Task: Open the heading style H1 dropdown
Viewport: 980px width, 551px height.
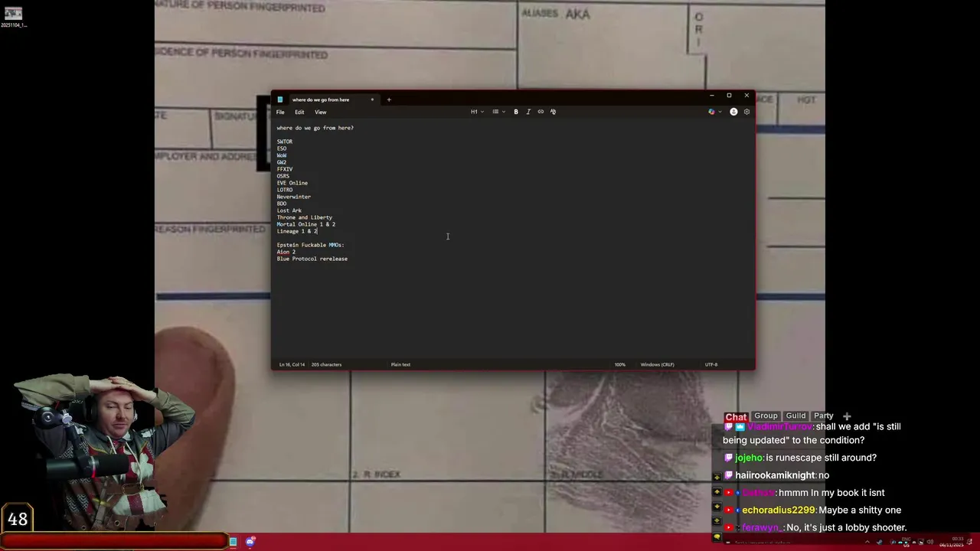Action: click(x=477, y=112)
